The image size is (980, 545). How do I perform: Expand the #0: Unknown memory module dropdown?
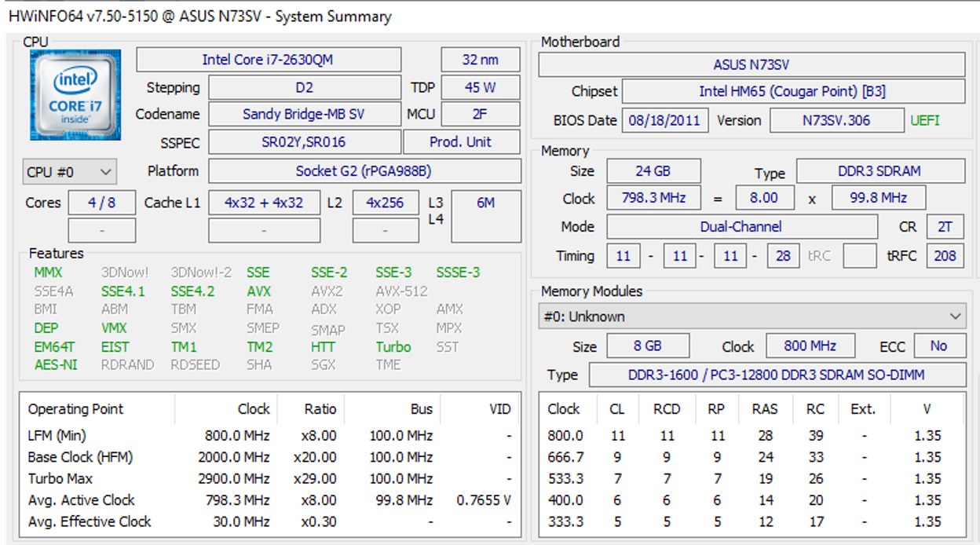click(752, 316)
